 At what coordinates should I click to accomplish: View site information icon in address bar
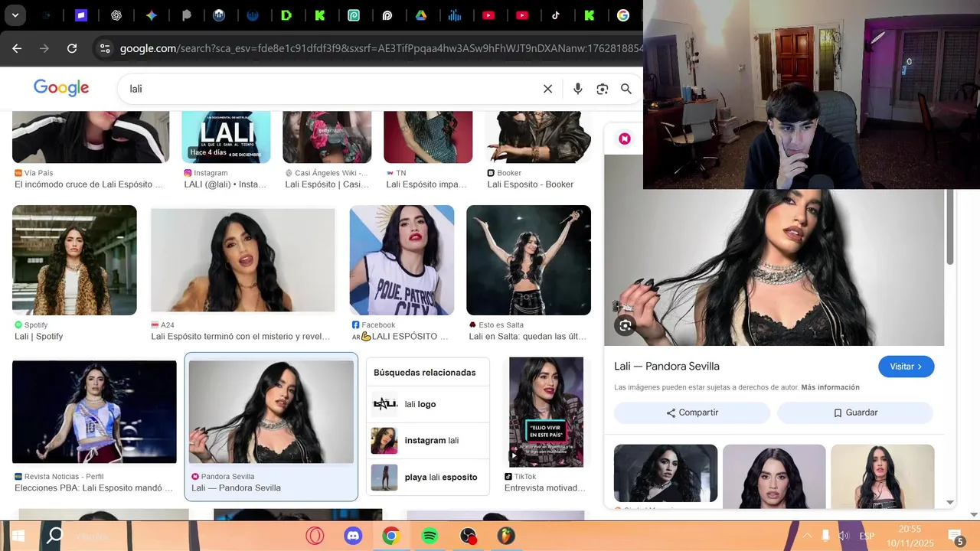(105, 48)
